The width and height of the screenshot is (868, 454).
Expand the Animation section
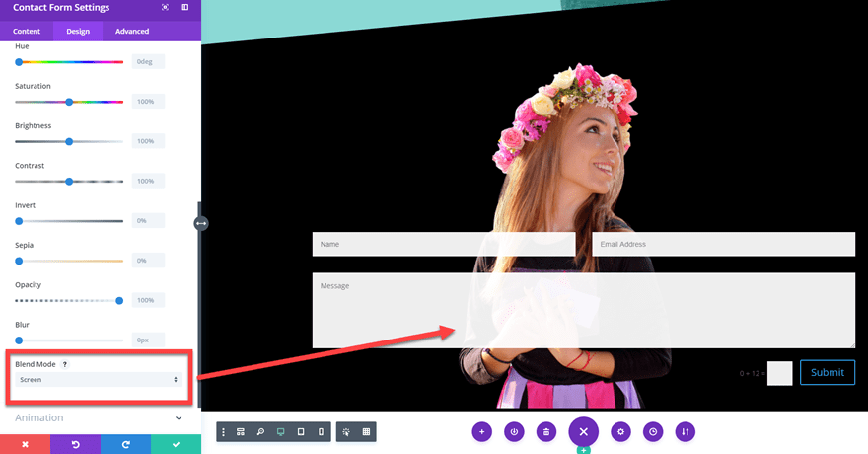tap(99, 418)
